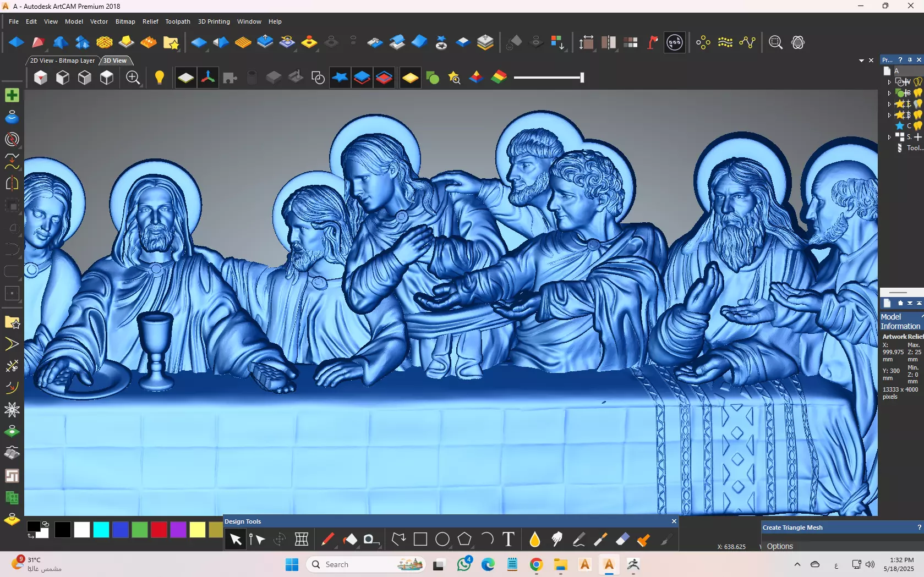Select the Polyline drawing tool
The width and height of the screenshot is (924, 577).
398,540
